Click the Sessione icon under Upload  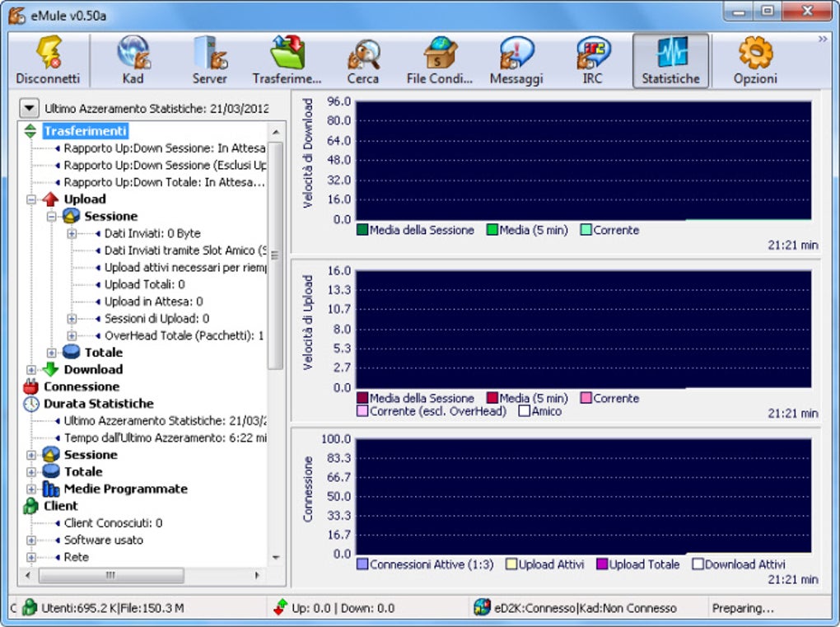tap(71, 217)
